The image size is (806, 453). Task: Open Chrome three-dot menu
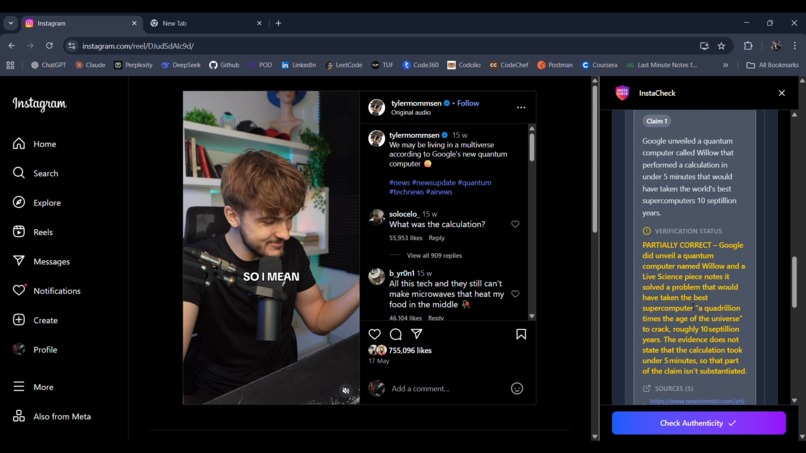(795, 46)
